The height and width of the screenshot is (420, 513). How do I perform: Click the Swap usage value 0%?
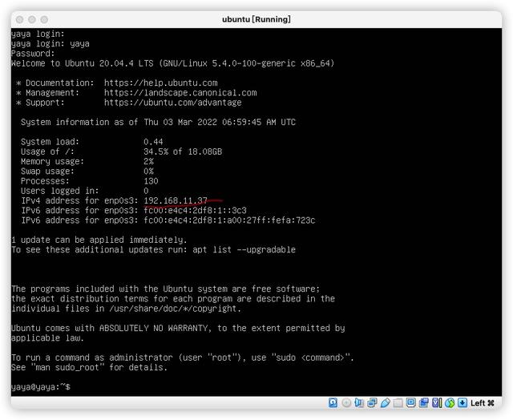click(148, 171)
